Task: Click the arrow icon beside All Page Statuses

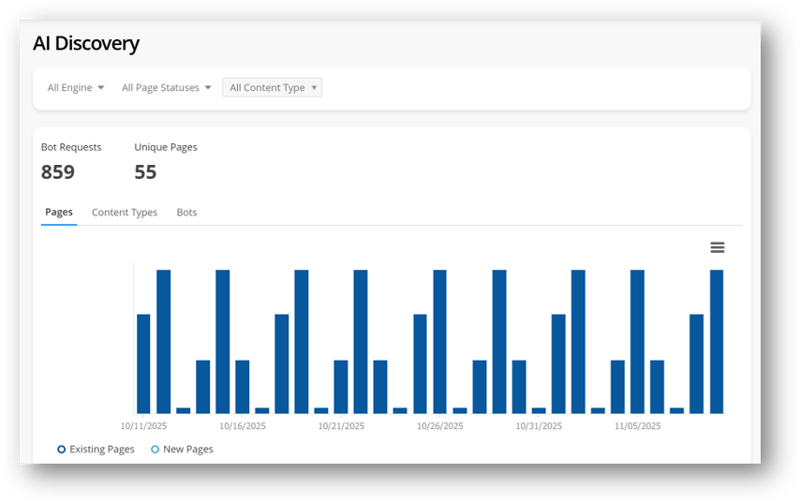Action: click(x=208, y=88)
